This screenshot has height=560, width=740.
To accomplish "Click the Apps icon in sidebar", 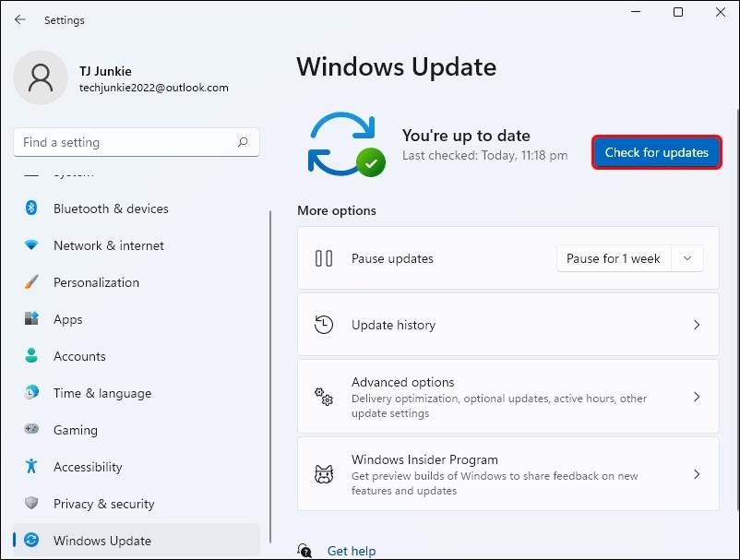I will pos(31,319).
